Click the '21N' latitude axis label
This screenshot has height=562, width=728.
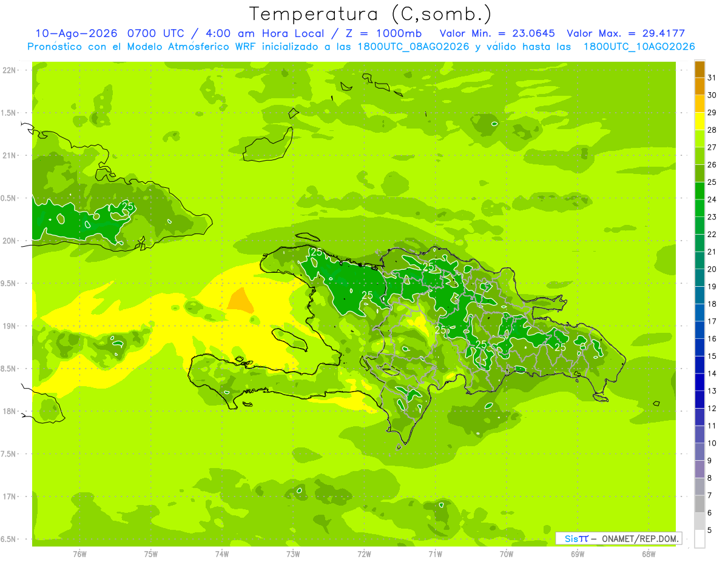pos(9,156)
